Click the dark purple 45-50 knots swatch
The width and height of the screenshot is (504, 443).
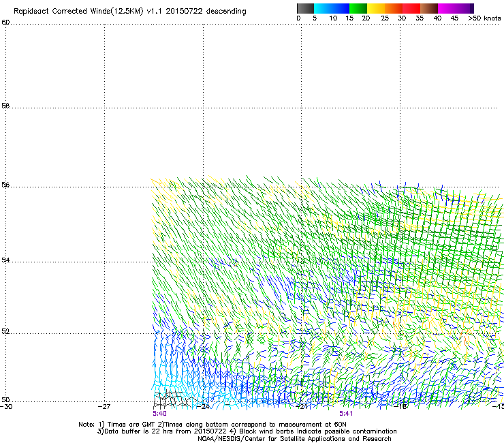click(x=464, y=8)
